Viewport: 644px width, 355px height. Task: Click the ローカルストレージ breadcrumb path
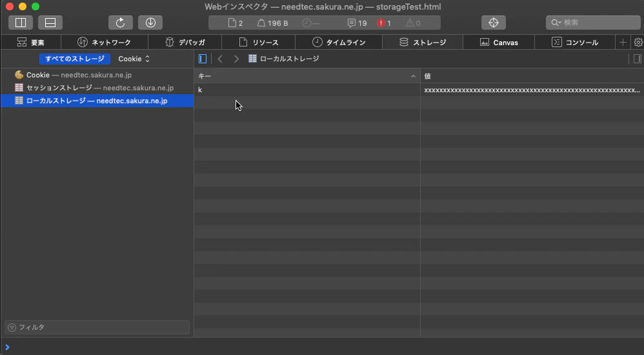click(x=284, y=59)
